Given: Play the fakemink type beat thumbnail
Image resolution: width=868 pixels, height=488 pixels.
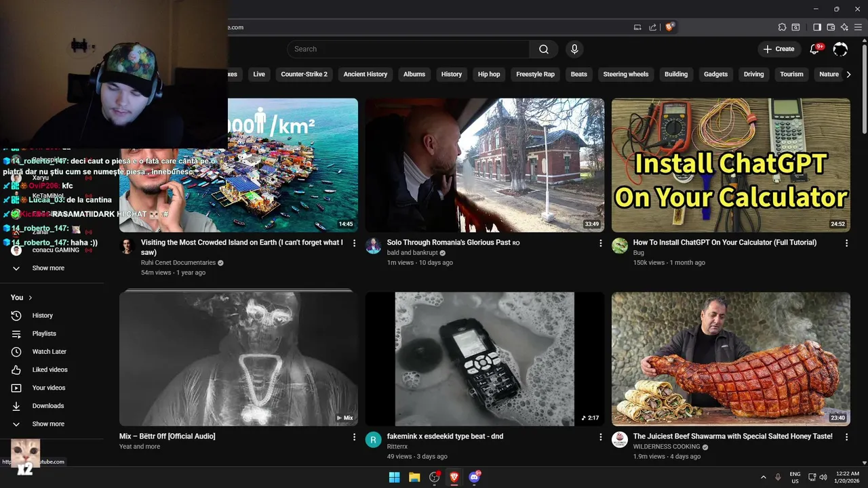Looking at the screenshot, I should [x=485, y=359].
